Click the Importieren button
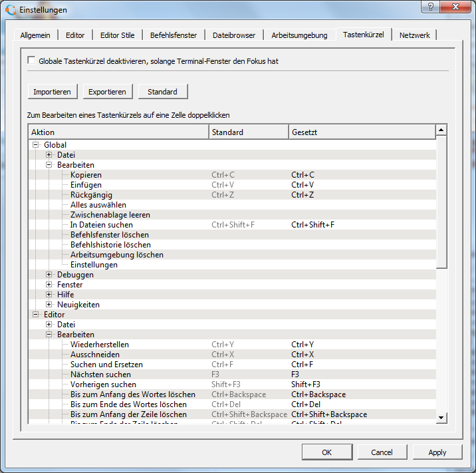The height and width of the screenshot is (473, 476). pos(53,91)
